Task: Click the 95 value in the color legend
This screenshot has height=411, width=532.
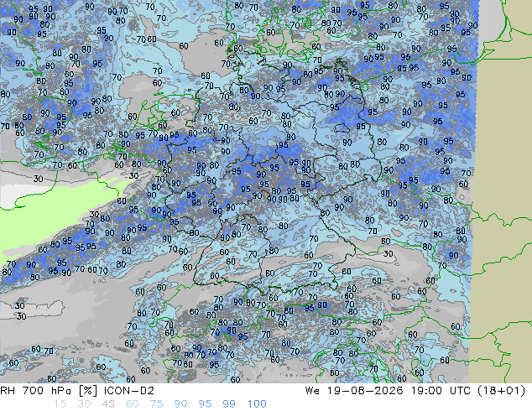Action: point(205,404)
